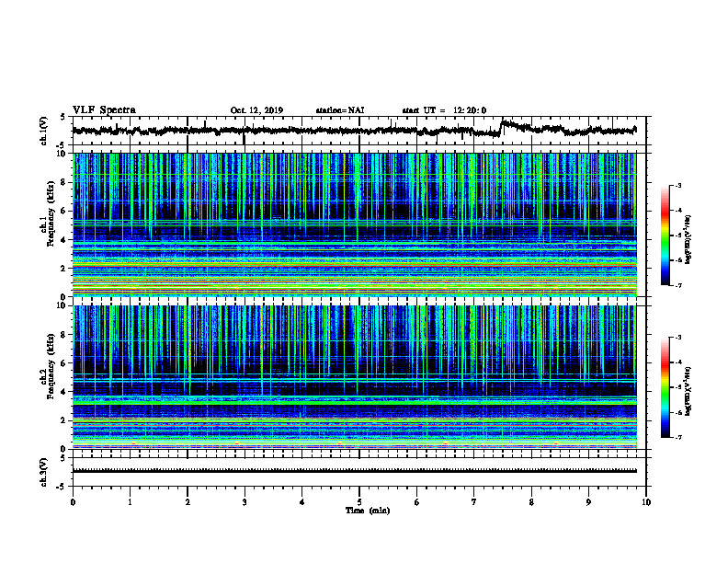Click the ch.2 color bar log(PSD) label
Viewport: 728px width, 563px height.
click(688, 392)
